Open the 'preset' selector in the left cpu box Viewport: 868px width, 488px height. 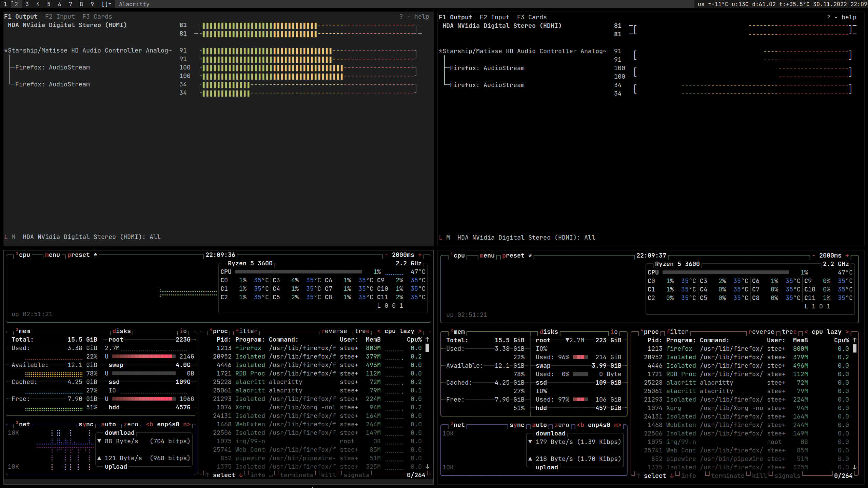(79, 255)
